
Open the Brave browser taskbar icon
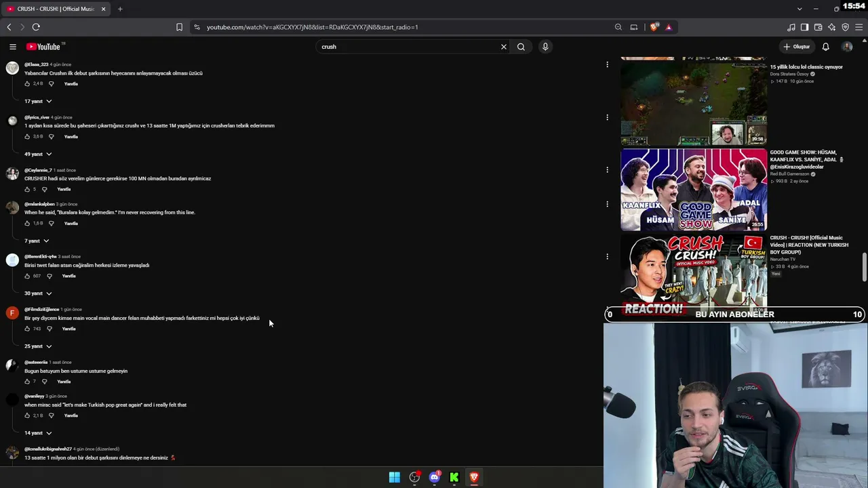coord(474,477)
